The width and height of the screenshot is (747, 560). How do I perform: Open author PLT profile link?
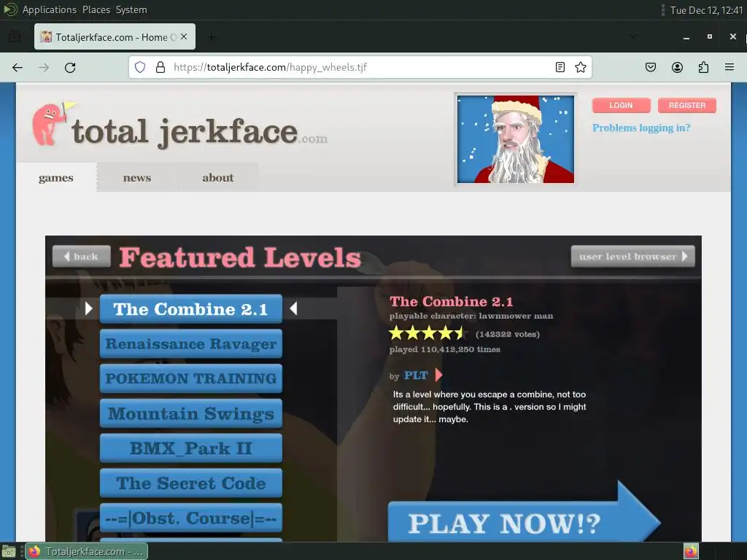(416, 376)
